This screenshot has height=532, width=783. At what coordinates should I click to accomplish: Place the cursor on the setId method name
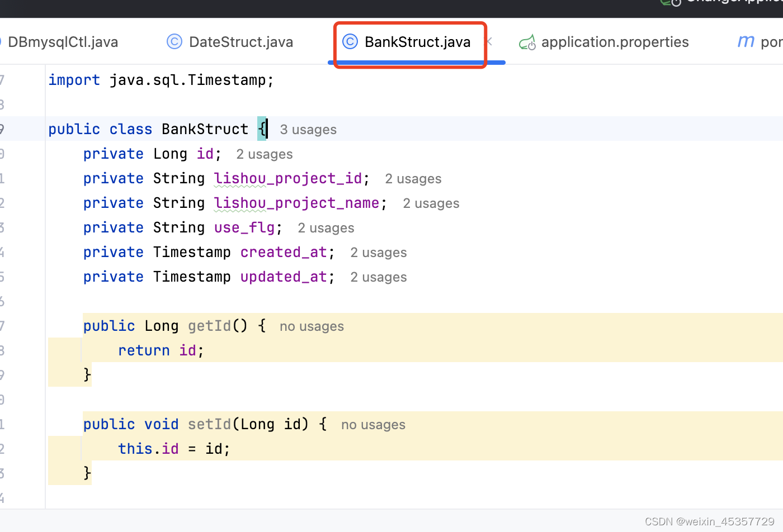point(209,424)
